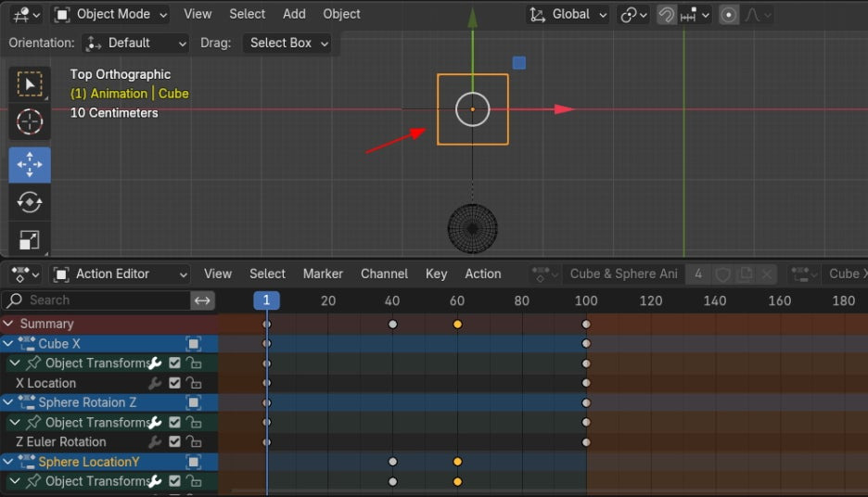Uncheck checkbox on Sphere Rotaion Z Object Transforms
This screenshot has height=497, width=868.
point(175,422)
